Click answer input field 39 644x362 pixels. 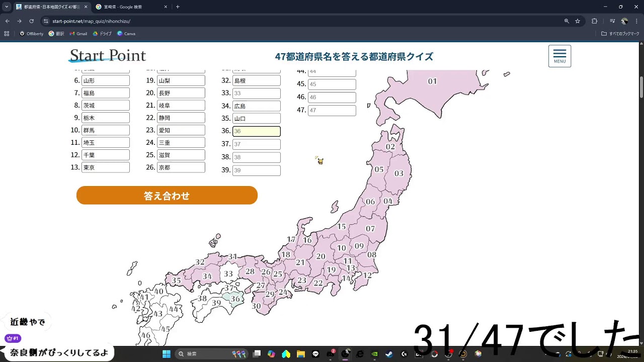pos(257,170)
